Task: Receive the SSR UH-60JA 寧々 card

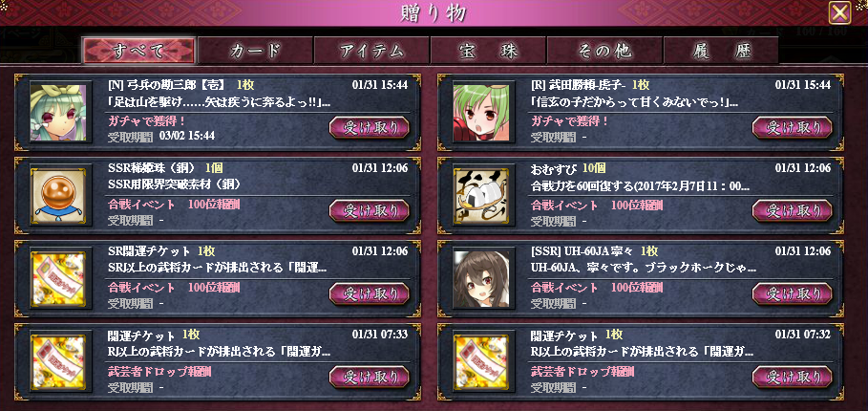Action: (792, 294)
